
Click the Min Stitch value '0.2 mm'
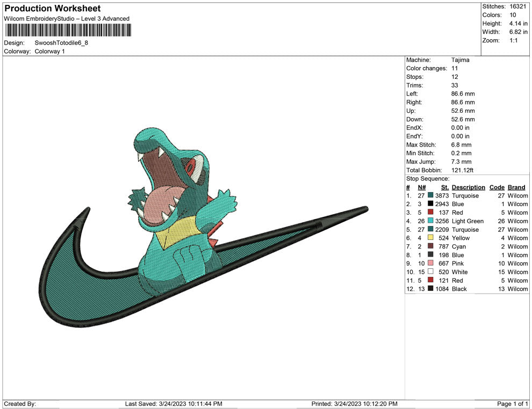(x=462, y=153)
